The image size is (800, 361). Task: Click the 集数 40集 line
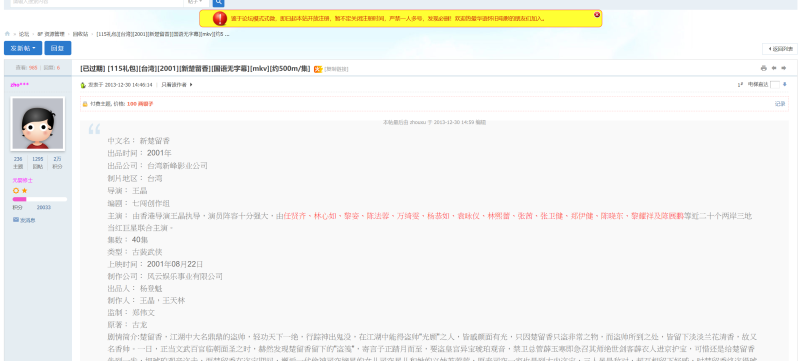128,240
